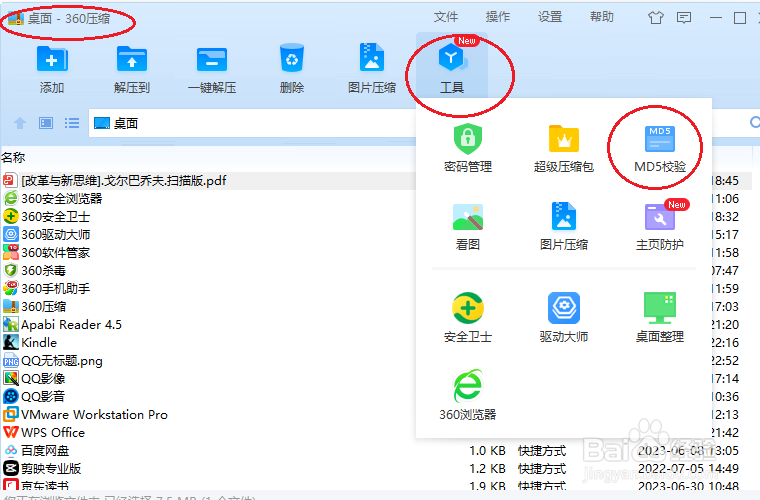Switch to list view icon
760x500 pixels.
(x=72, y=123)
